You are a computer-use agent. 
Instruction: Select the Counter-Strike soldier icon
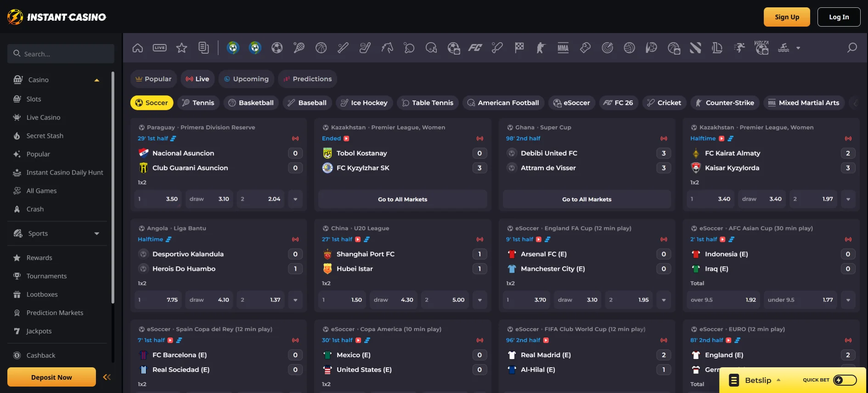(541, 48)
